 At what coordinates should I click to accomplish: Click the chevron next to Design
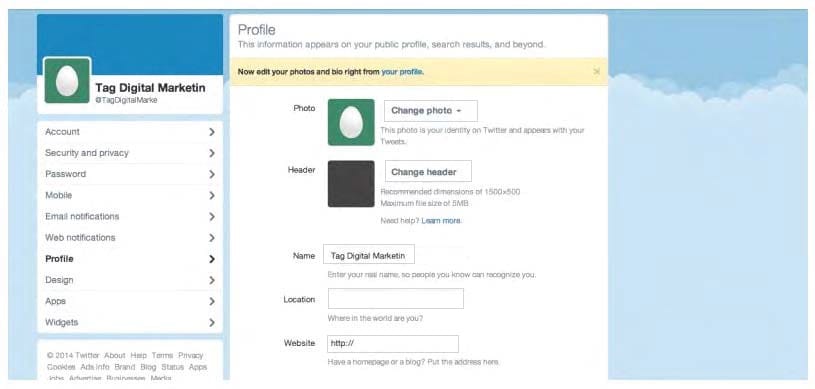(x=212, y=280)
